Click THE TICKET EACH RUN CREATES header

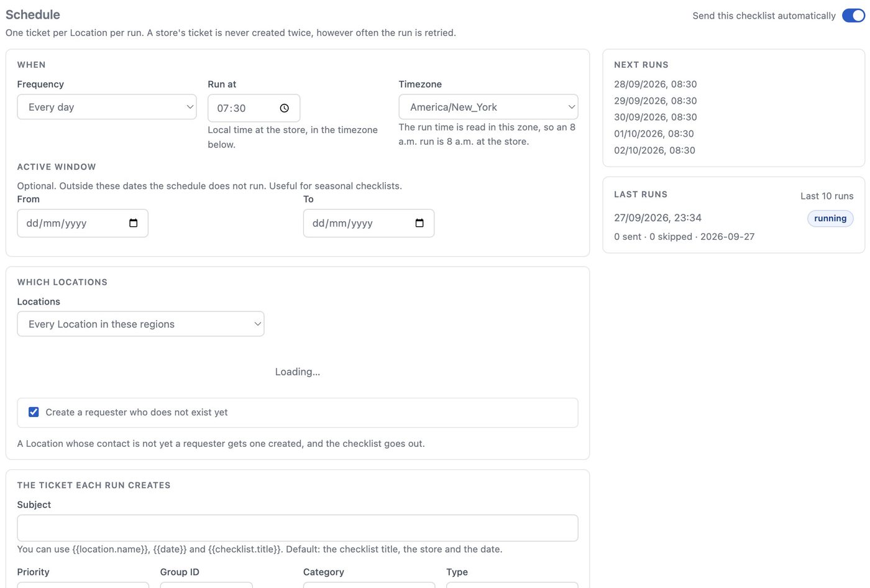(x=94, y=485)
